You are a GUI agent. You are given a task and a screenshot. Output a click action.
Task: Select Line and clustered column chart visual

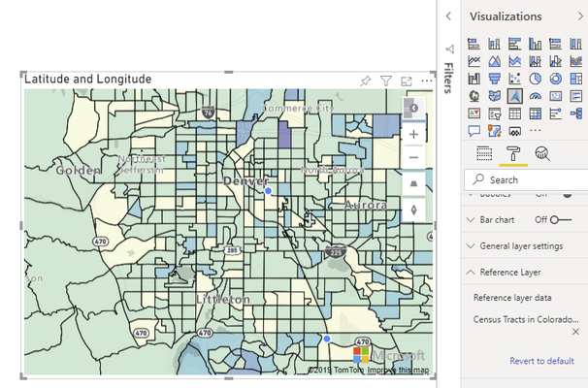tap(555, 61)
